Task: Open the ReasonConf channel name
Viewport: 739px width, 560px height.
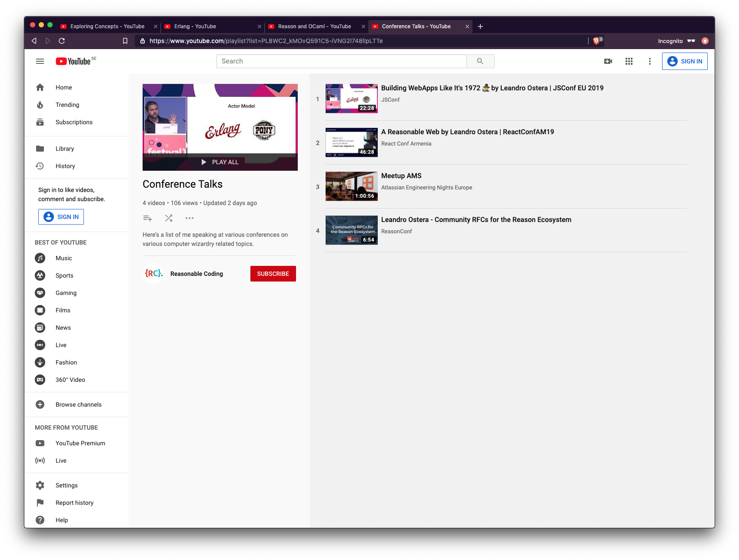Action: [396, 231]
